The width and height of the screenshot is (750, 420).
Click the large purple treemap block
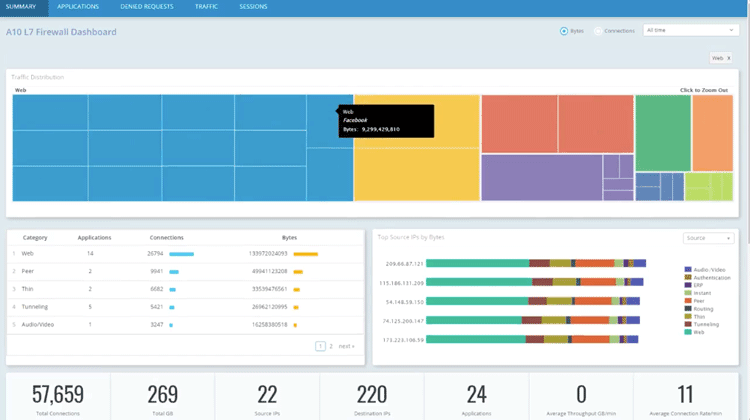click(x=541, y=177)
